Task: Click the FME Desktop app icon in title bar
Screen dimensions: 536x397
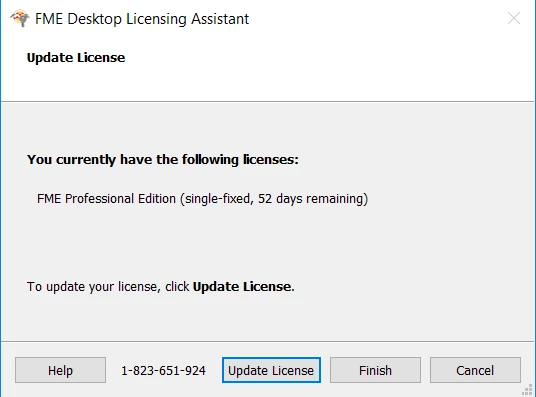Action: click(x=19, y=18)
